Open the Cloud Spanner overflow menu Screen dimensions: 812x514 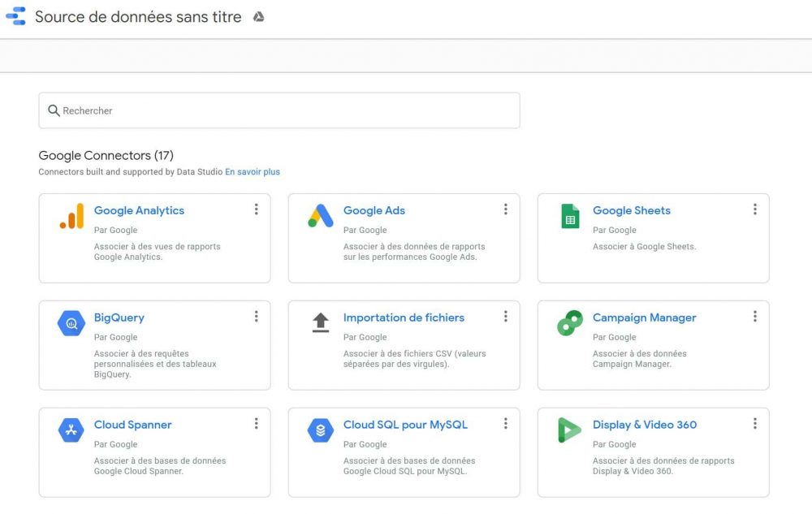257,423
